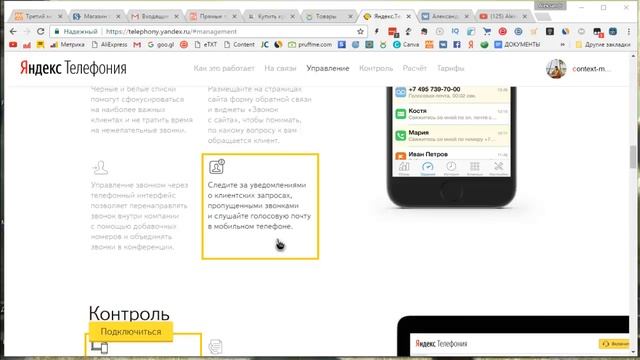Image resolution: width=640 pixels, height=360 pixels.
Task: Tap the bar chart tab in phone mockup
Action: click(x=404, y=168)
